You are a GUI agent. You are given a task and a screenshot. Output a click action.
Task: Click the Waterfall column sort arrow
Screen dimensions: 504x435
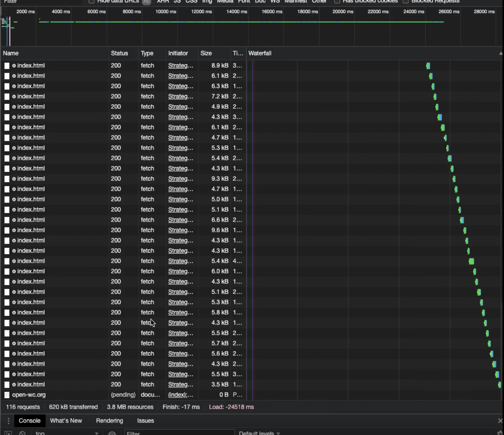[501, 54]
